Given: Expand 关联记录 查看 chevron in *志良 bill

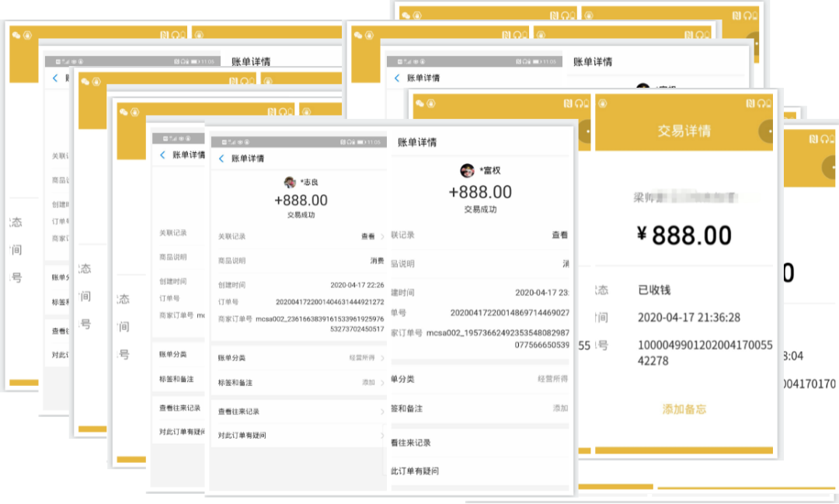Looking at the screenshot, I should click(x=382, y=237).
